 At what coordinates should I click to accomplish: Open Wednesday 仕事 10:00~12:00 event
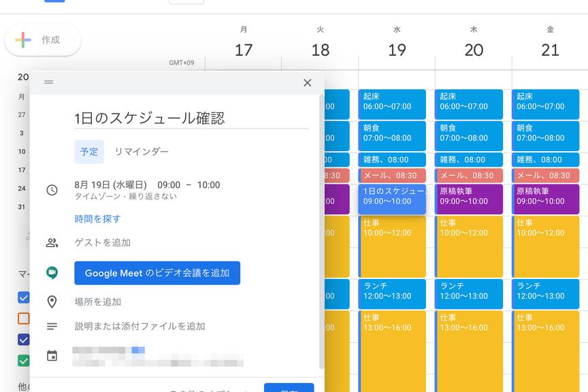click(392, 246)
